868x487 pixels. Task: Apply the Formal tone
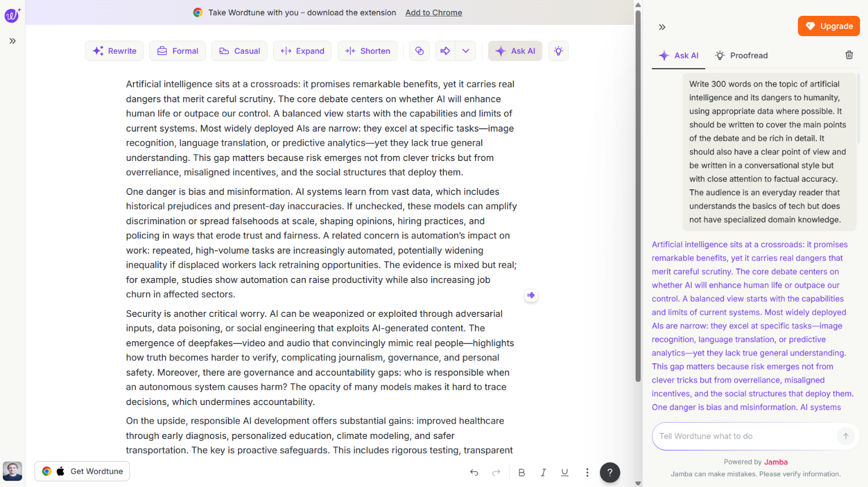click(x=178, y=51)
